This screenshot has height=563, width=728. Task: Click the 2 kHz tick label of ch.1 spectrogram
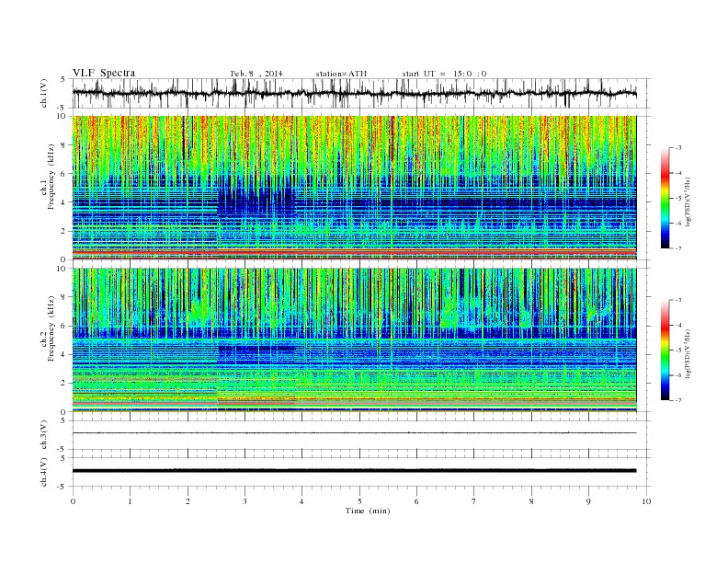coord(63,231)
